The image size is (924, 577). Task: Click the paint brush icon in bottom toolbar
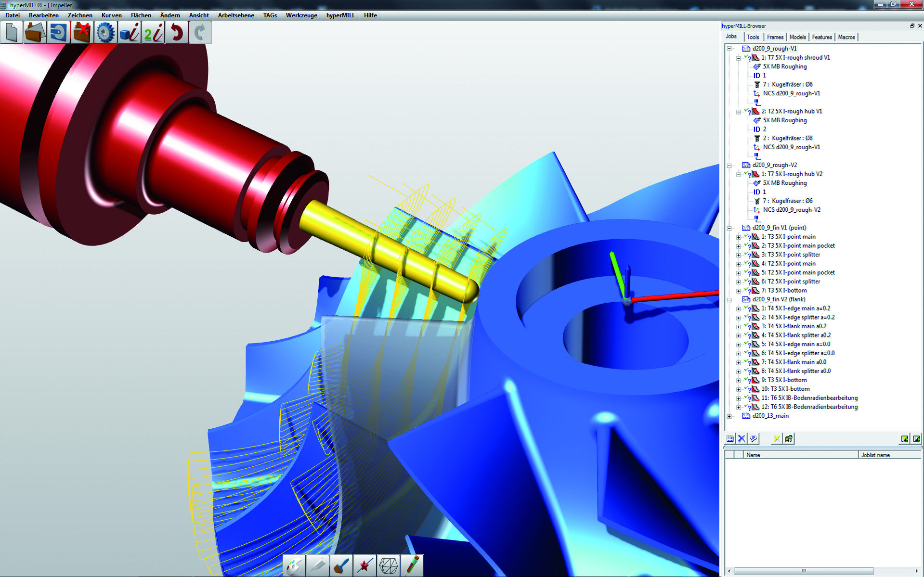point(341,565)
